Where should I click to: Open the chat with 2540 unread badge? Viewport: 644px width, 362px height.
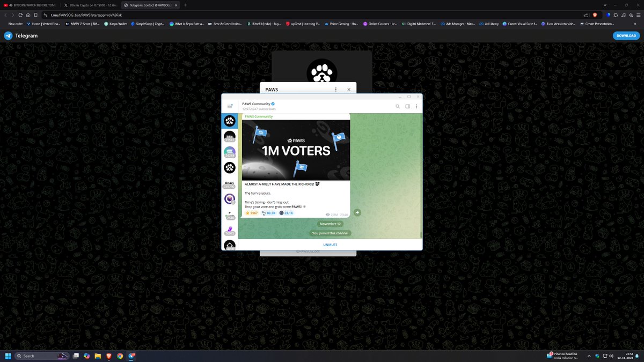point(229,215)
